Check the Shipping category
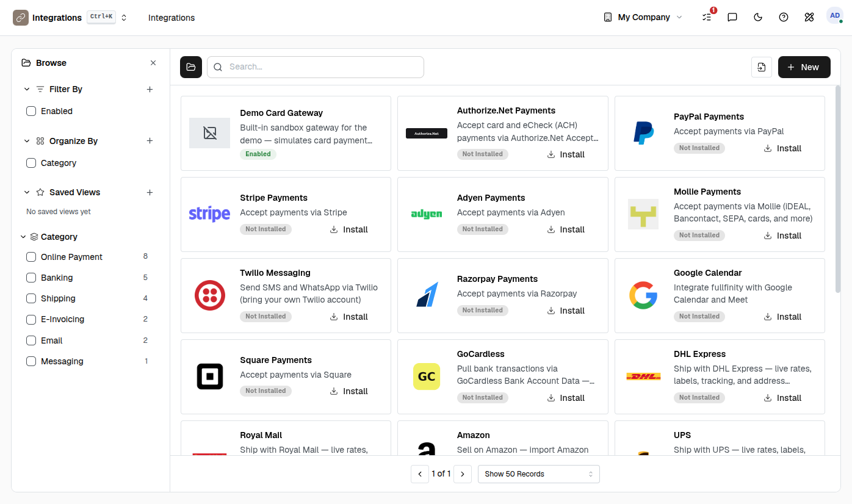 [31, 298]
